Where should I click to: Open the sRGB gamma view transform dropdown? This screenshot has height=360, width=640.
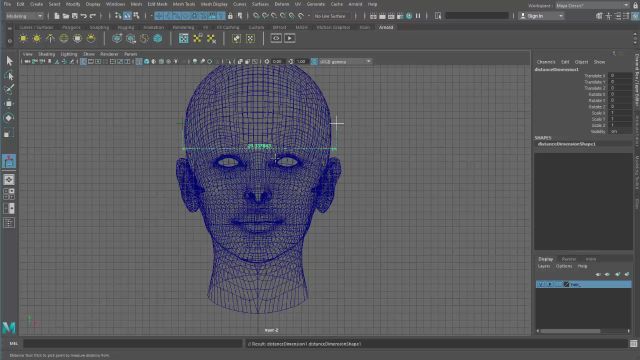tap(345, 62)
